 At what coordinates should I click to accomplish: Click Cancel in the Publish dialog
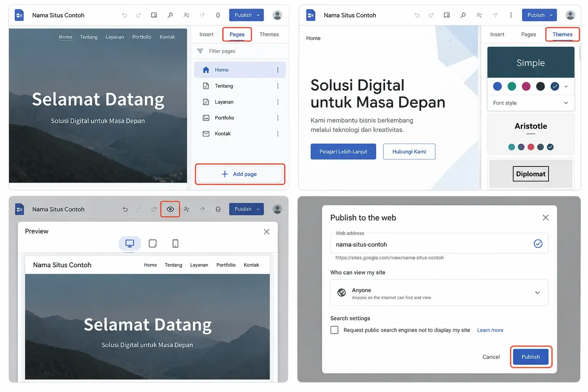(491, 357)
